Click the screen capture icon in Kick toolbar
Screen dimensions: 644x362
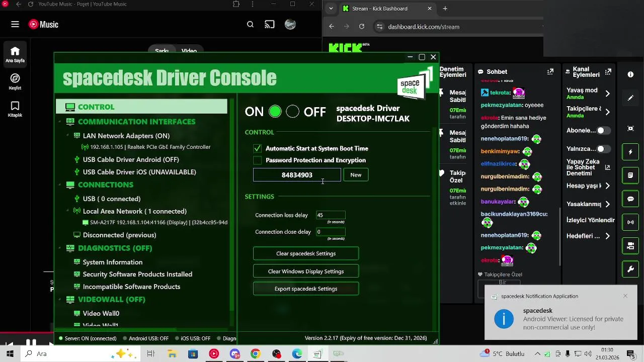coord(630,128)
